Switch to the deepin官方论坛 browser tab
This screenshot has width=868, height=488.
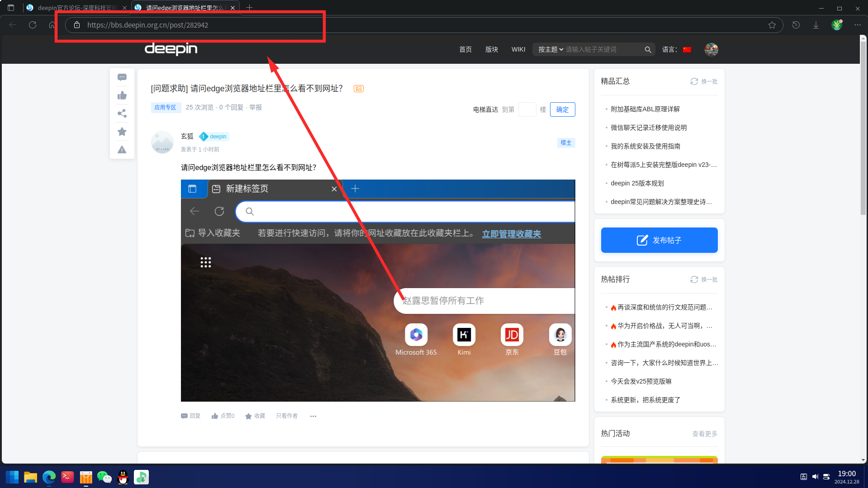point(77,8)
